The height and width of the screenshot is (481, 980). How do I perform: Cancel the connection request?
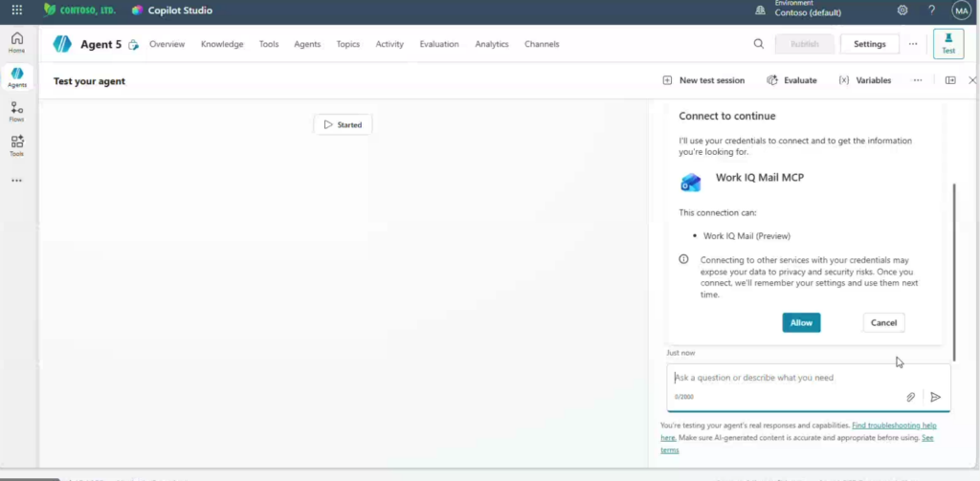pyautogui.click(x=883, y=322)
